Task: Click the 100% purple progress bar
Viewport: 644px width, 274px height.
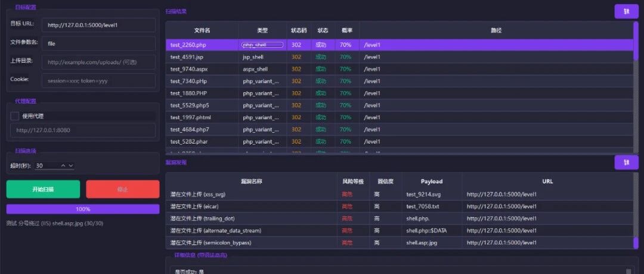Action: (83, 209)
